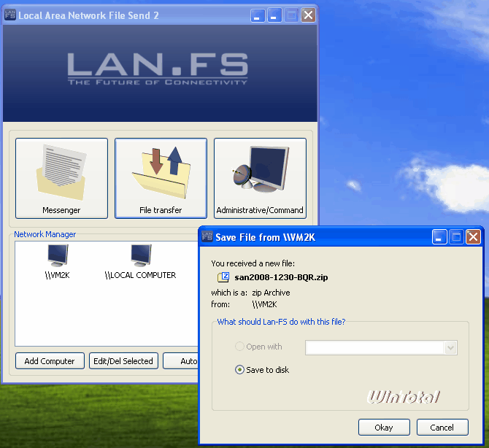Screen dimensions: 489x448
Task: Click the Add Computer button
Action: coord(50,361)
